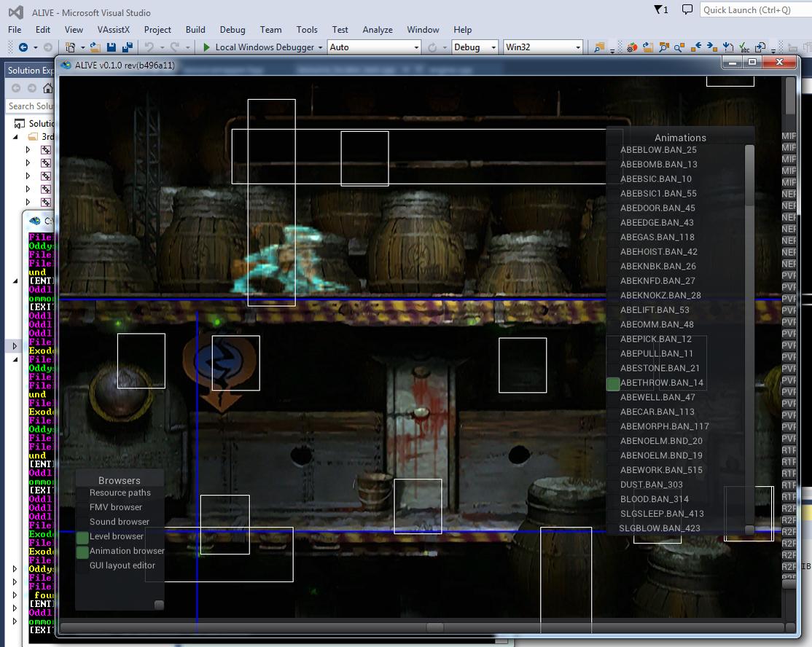Screen dimensions: 812x647
Task: Open the VAssistX menu
Action: [114, 30]
